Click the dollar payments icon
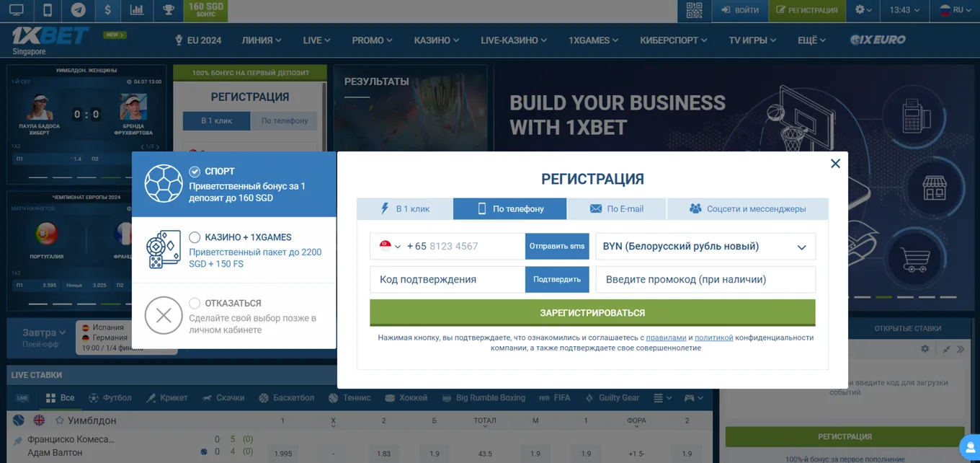Screen dimensions: 980x463 pos(107,10)
